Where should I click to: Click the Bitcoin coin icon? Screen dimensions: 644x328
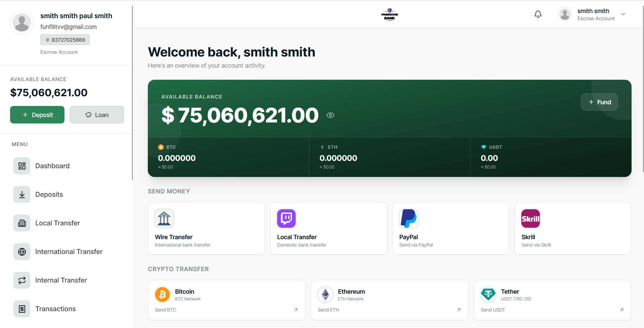click(x=163, y=295)
